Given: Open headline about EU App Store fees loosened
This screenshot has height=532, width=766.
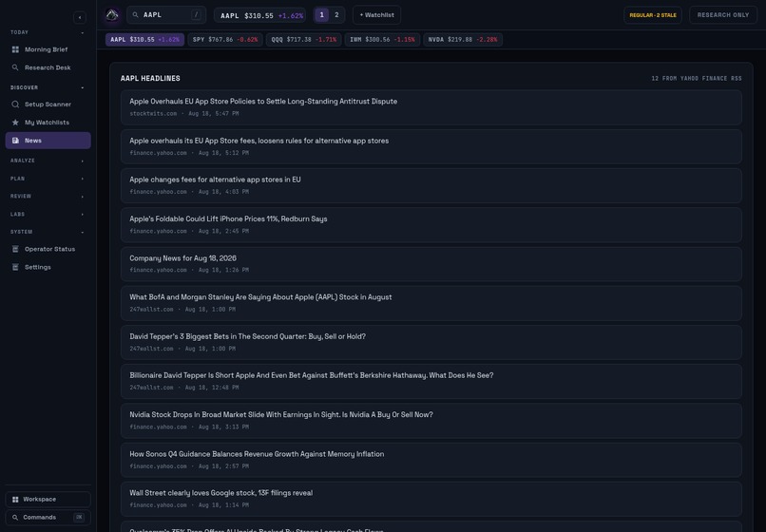Looking at the screenshot, I should [x=431, y=146].
